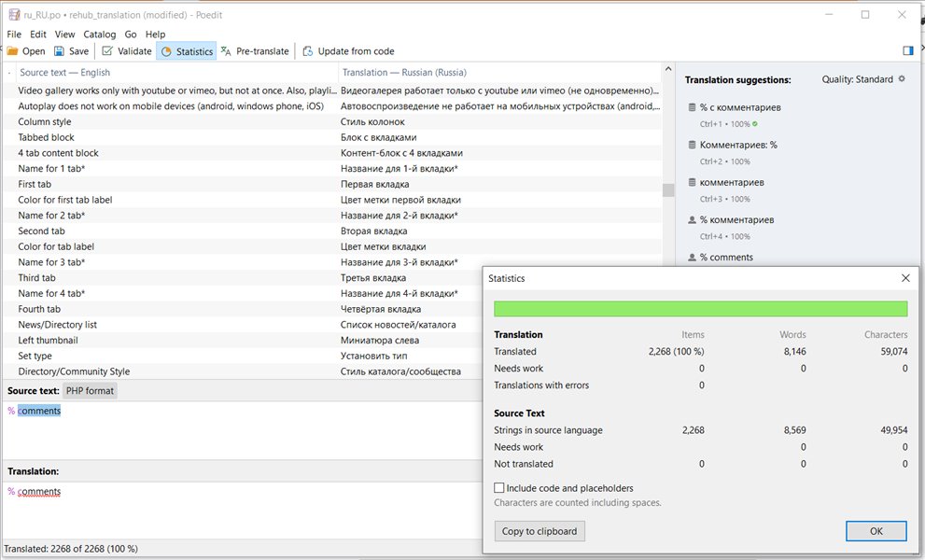Click the Pre-translate icon
The width and height of the screenshot is (925, 560).
point(226,51)
